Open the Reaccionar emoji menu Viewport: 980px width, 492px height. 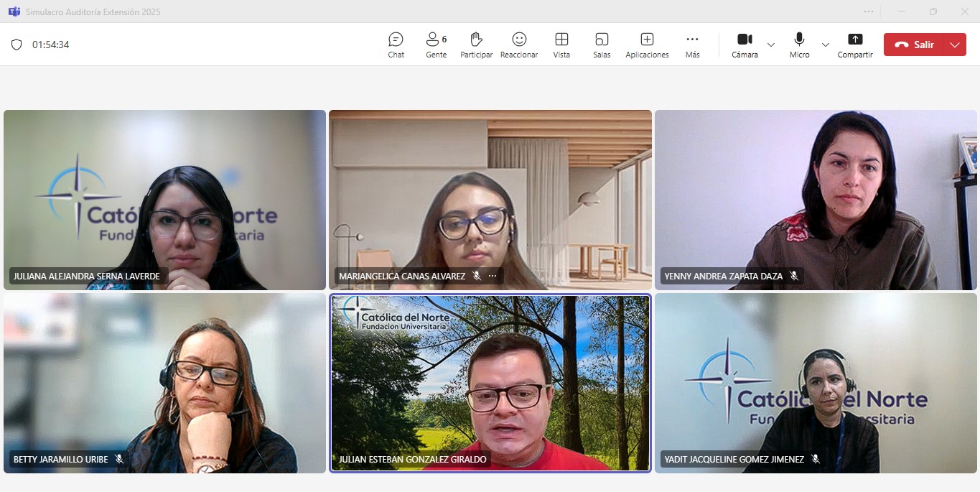[x=519, y=45]
